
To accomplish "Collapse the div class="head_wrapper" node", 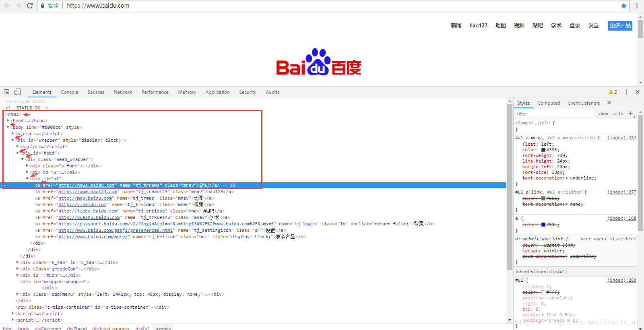I will tap(22, 159).
